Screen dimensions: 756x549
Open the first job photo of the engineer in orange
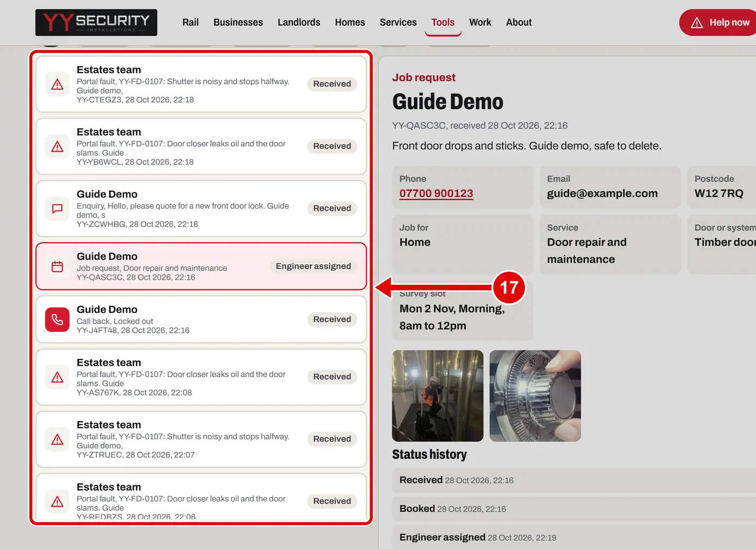438,396
